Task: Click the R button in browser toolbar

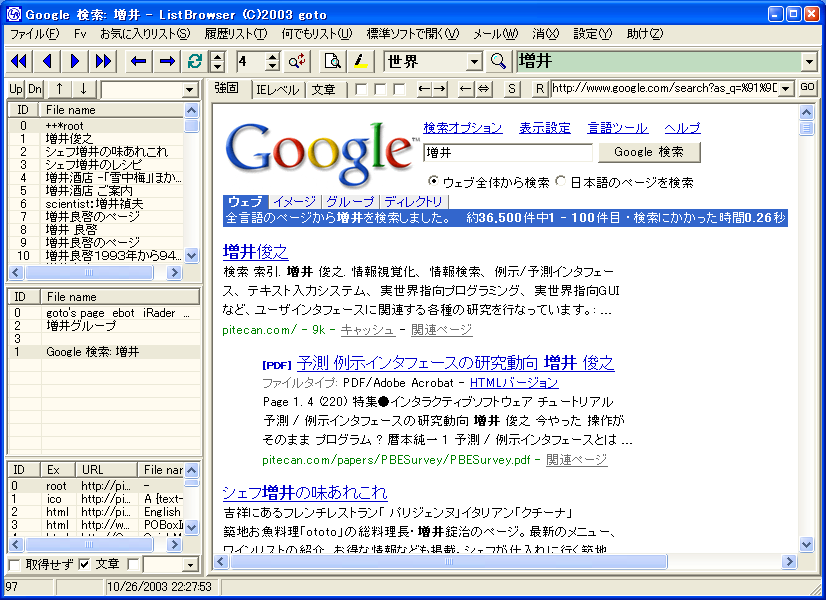Action: 539,88
